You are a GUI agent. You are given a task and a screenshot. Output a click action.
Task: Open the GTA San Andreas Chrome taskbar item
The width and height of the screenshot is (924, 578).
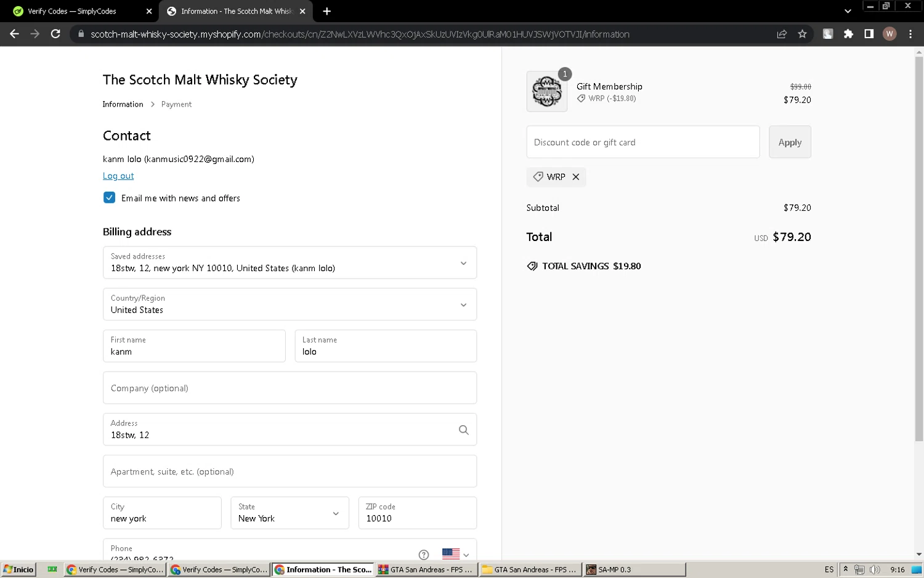pyautogui.click(x=426, y=569)
